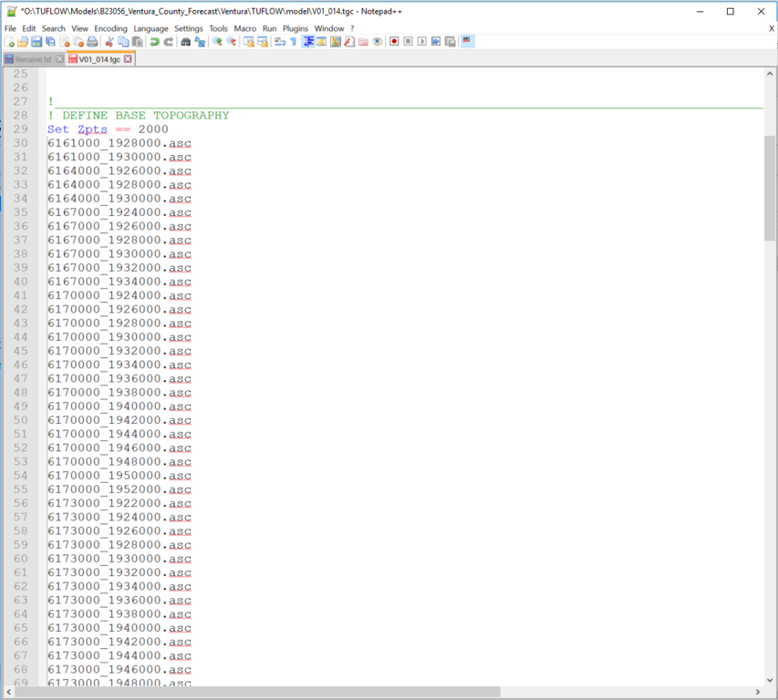This screenshot has height=700, width=778.
Task: Toggle show all characters pilcrow icon
Action: coord(294,42)
